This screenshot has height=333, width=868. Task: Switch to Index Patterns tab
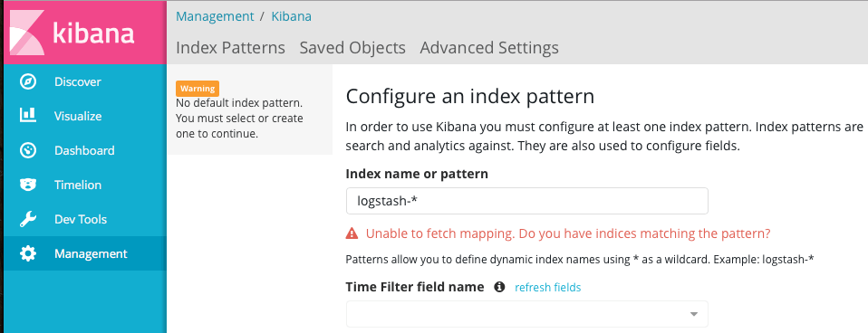click(230, 48)
